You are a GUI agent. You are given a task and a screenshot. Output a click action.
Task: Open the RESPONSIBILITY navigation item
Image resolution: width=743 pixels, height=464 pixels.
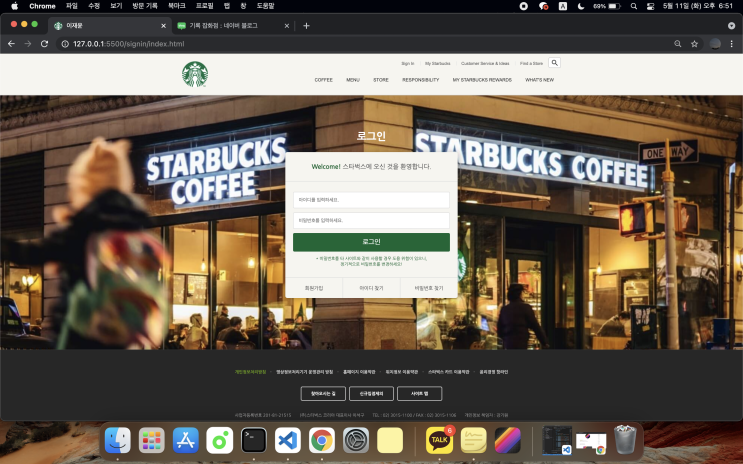[421, 80]
